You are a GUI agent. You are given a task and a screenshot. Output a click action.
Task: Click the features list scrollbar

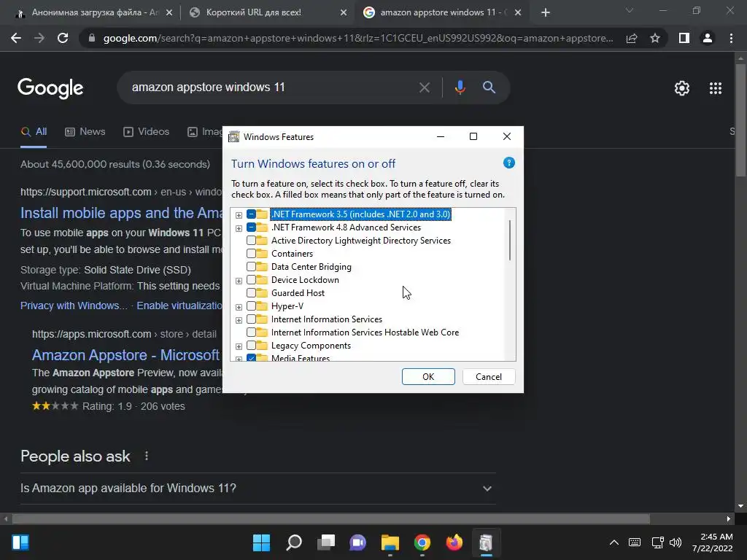tap(510, 240)
